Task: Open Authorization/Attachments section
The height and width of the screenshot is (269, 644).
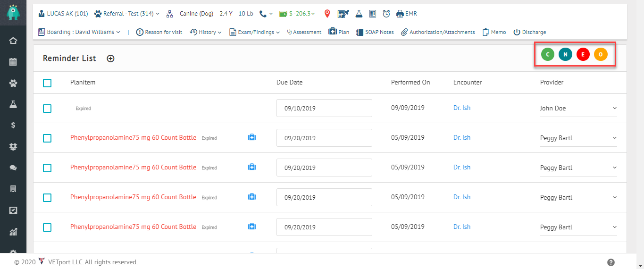Action: pos(438,32)
